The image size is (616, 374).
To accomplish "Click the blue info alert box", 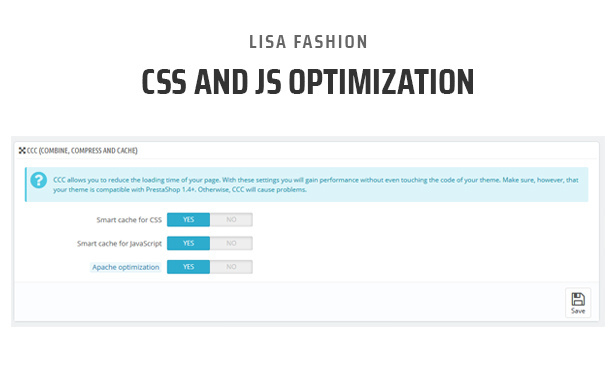I will coord(306,185).
